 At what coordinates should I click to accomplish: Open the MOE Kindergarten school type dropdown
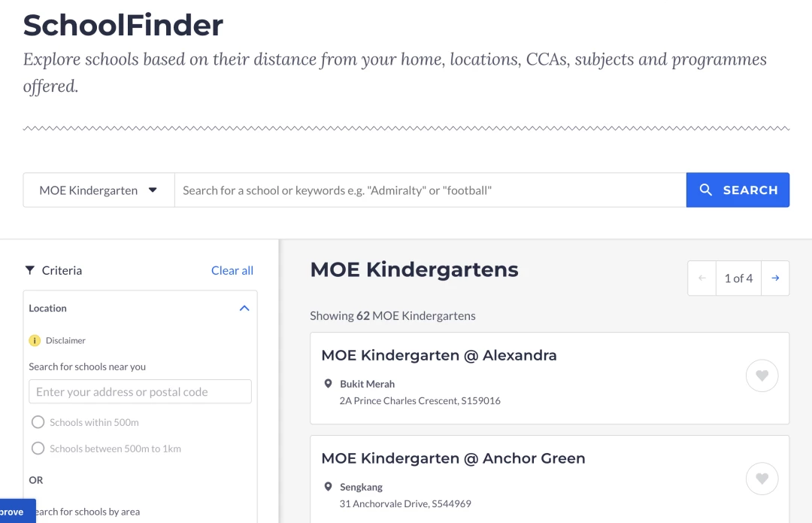(x=99, y=190)
